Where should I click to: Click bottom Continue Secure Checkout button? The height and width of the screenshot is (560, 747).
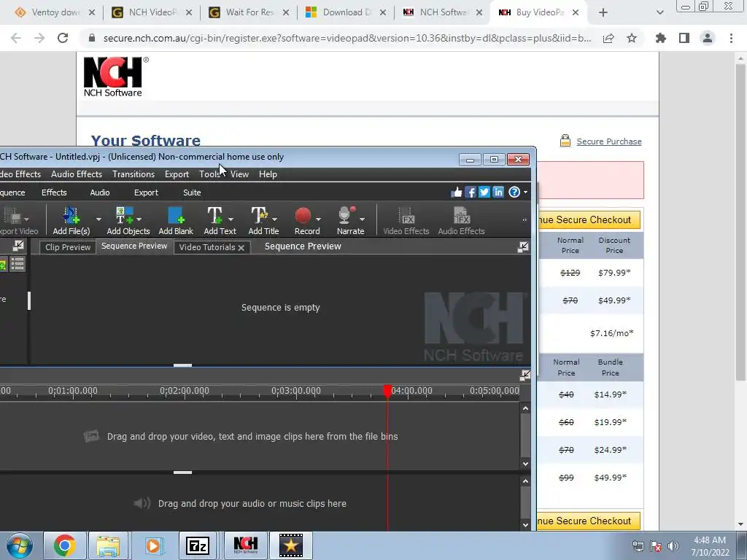coord(589,521)
